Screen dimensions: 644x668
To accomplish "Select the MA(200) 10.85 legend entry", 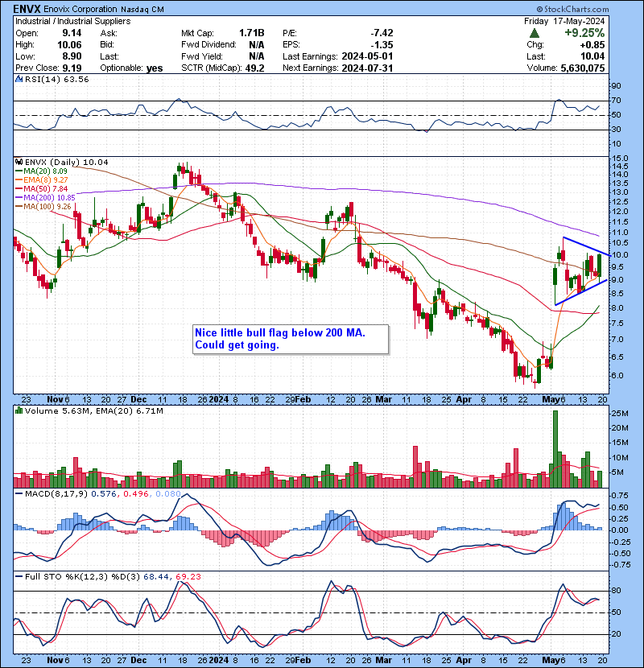I will pyautogui.click(x=45, y=198).
